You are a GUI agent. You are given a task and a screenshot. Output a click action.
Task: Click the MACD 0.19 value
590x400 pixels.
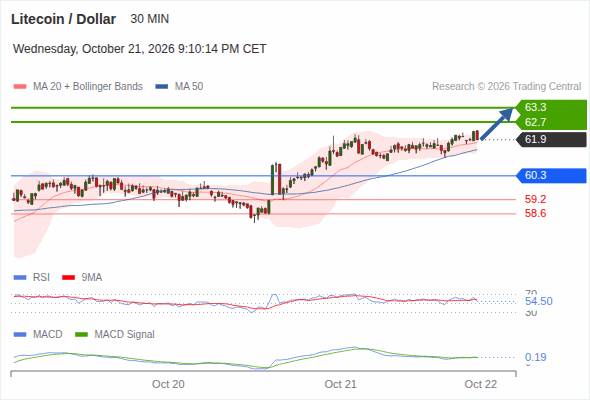[535, 357]
